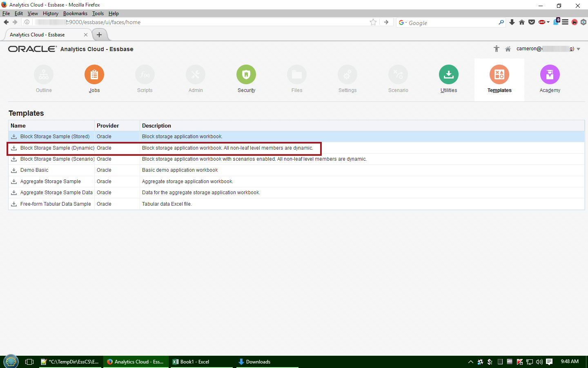588x368 pixels.
Task: Click into the Google search field
Action: click(x=452, y=23)
